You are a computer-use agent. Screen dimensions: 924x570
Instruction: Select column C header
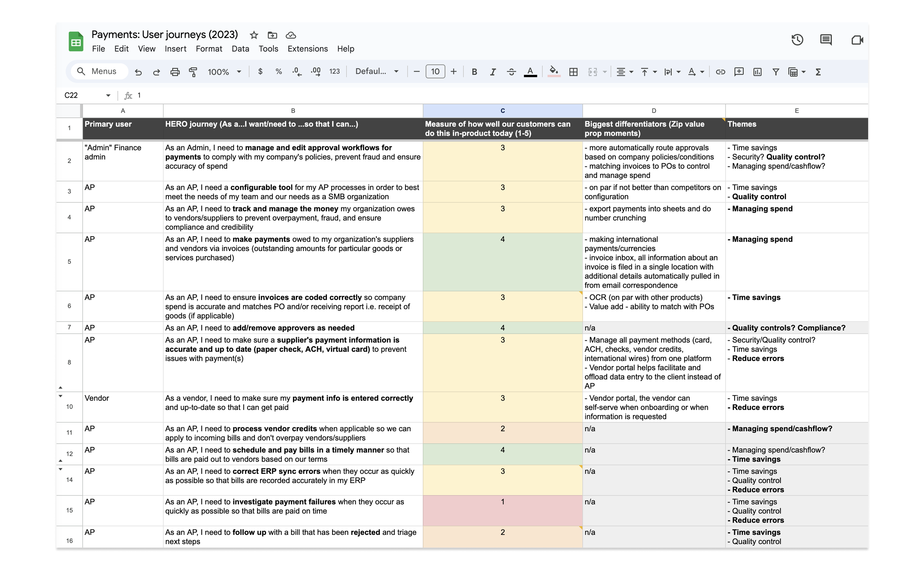click(502, 111)
